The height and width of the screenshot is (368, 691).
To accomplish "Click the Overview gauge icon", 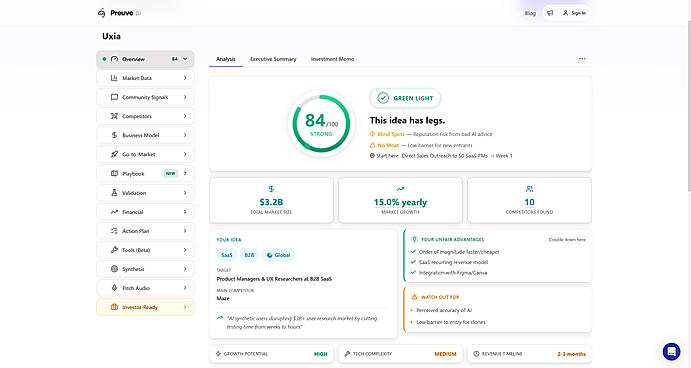I will [x=115, y=59].
